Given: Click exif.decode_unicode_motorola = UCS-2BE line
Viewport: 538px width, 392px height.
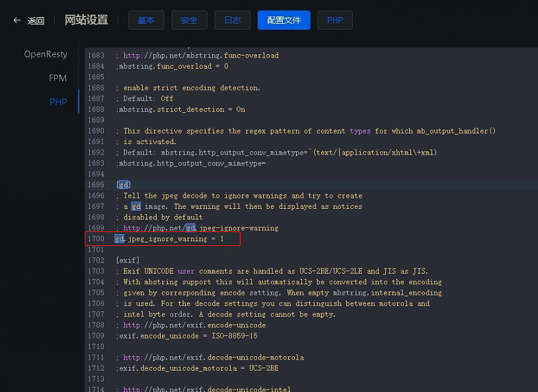Looking at the screenshot, I should [198, 368].
